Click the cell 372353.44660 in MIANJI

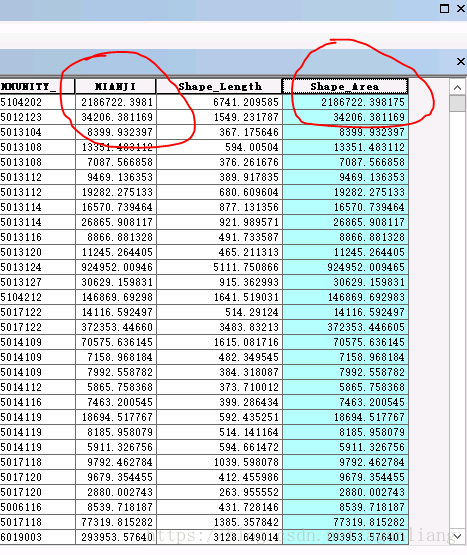point(115,327)
